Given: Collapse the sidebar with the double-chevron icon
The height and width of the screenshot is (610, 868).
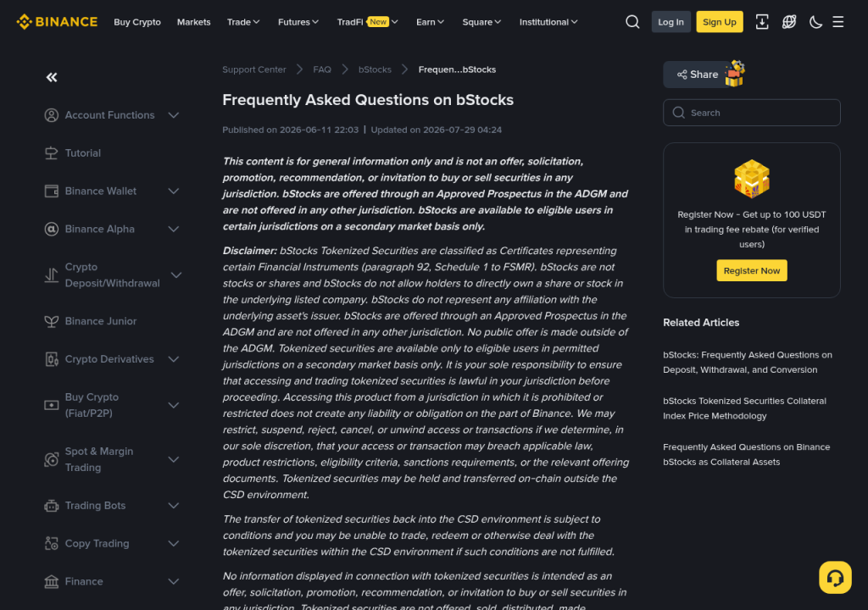Looking at the screenshot, I should coord(52,77).
